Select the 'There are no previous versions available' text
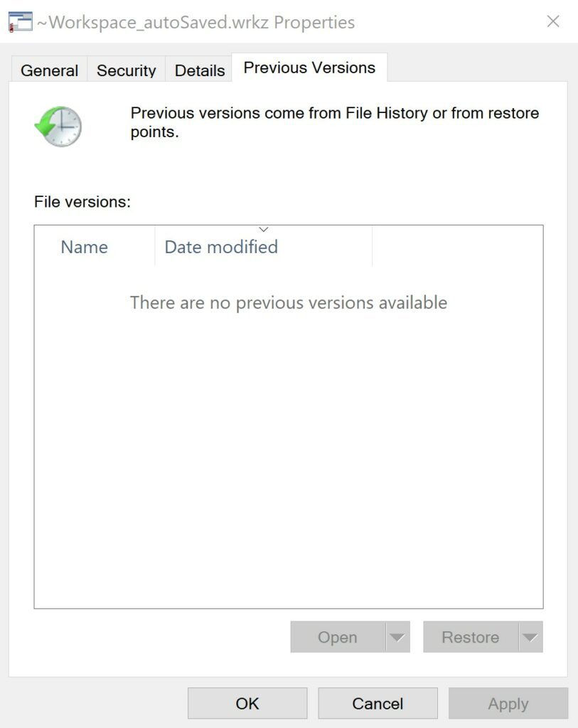The height and width of the screenshot is (728, 578). tap(287, 302)
